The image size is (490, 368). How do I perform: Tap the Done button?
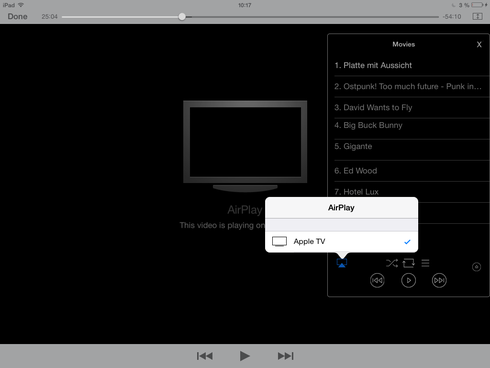coord(17,16)
